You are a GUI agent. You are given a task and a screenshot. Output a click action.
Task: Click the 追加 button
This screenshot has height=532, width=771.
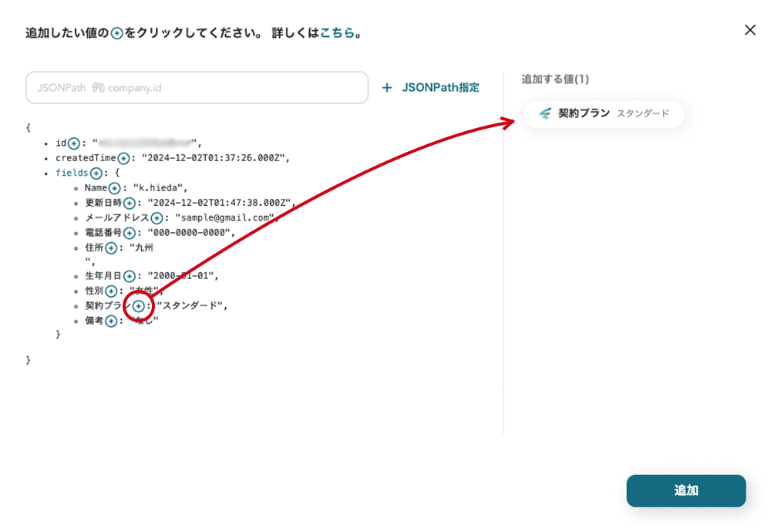686,490
